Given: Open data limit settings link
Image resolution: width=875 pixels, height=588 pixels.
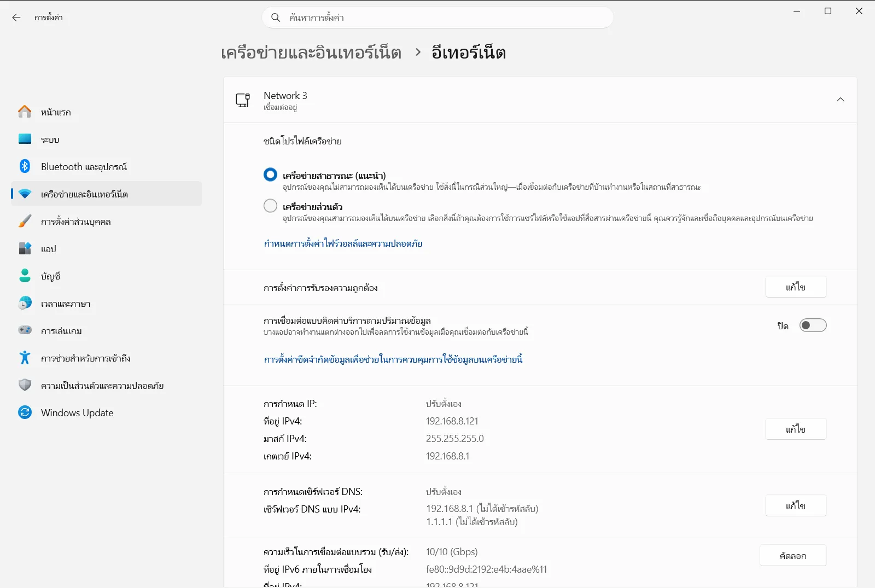Looking at the screenshot, I should click(393, 359).
